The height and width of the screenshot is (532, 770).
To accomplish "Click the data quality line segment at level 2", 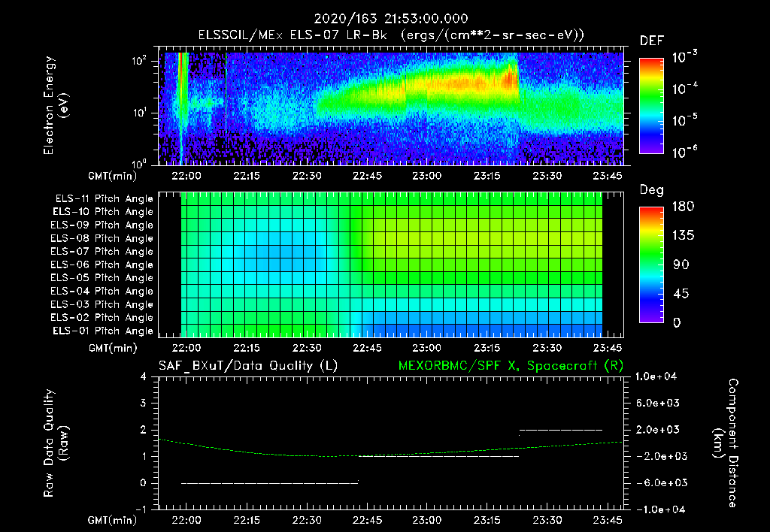I will click(x=561, y=430).
